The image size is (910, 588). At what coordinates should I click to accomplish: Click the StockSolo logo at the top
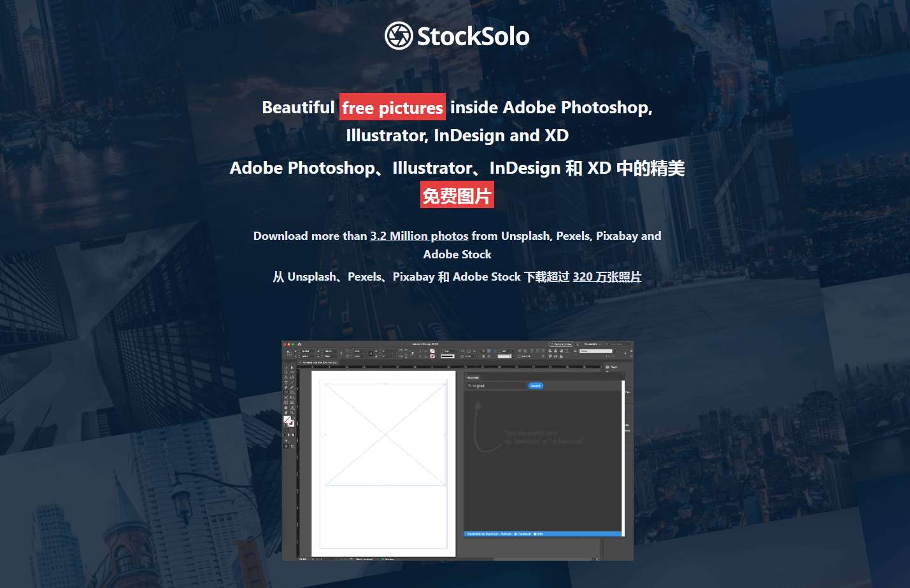457,36
